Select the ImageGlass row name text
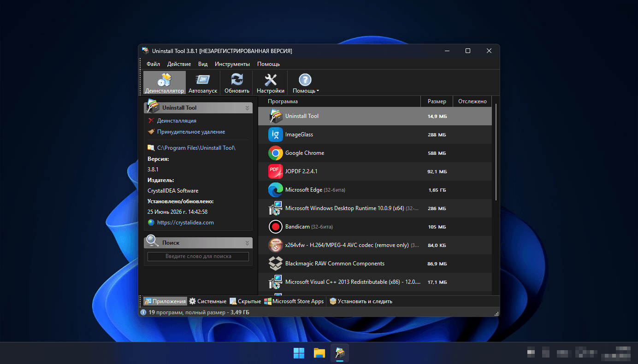638x364 pixels. click(299, 135)
